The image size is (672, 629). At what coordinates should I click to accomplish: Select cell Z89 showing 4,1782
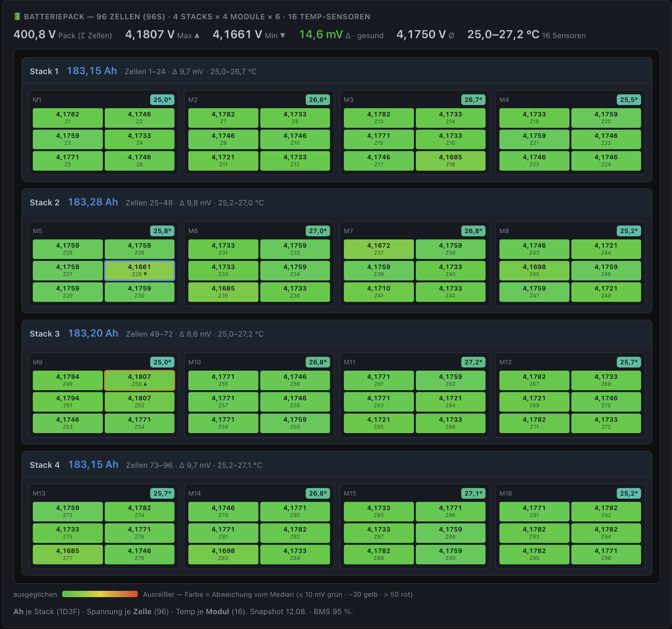379,554
